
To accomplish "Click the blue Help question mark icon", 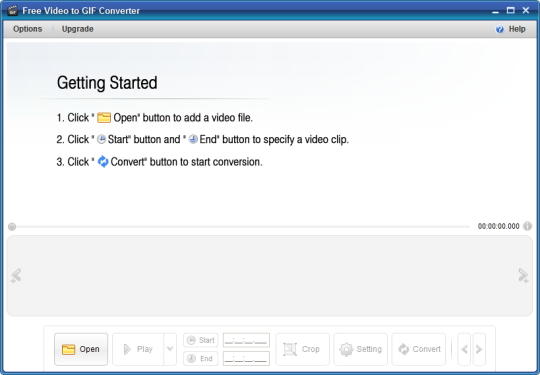I will coord(500,29).
